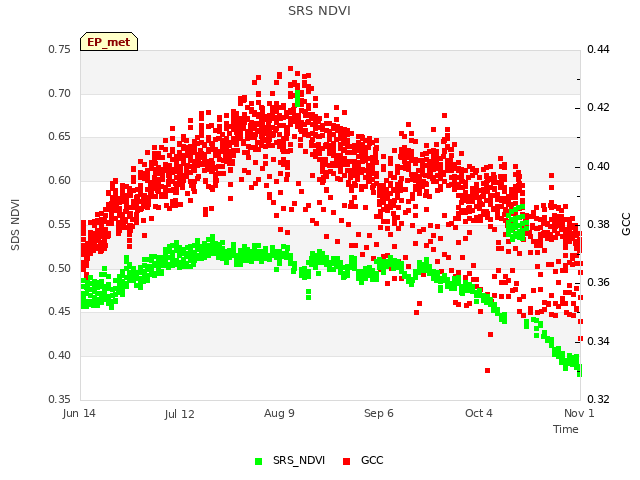Click the EP_met label tag
Viewport: 640px width, 480px height.
coord(109,42)
